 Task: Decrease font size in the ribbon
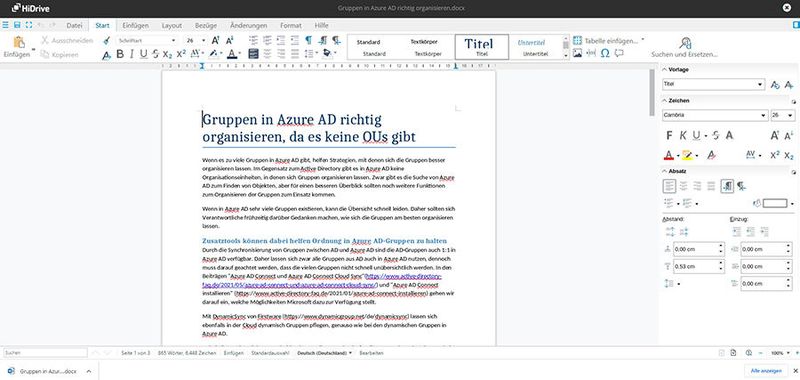coord(230,40)
